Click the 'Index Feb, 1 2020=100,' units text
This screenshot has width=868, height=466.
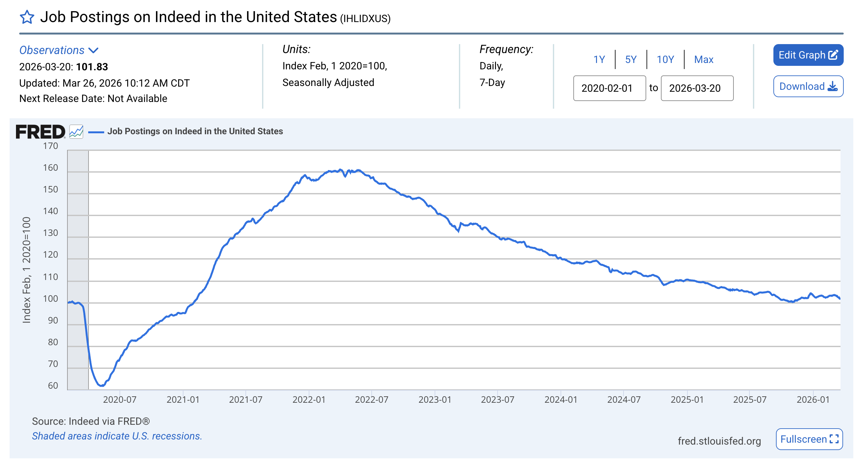(x=335, y=66)
